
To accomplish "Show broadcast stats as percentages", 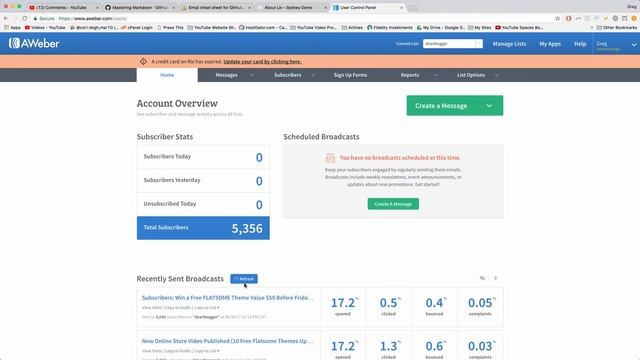I will (x=482, y=278).
